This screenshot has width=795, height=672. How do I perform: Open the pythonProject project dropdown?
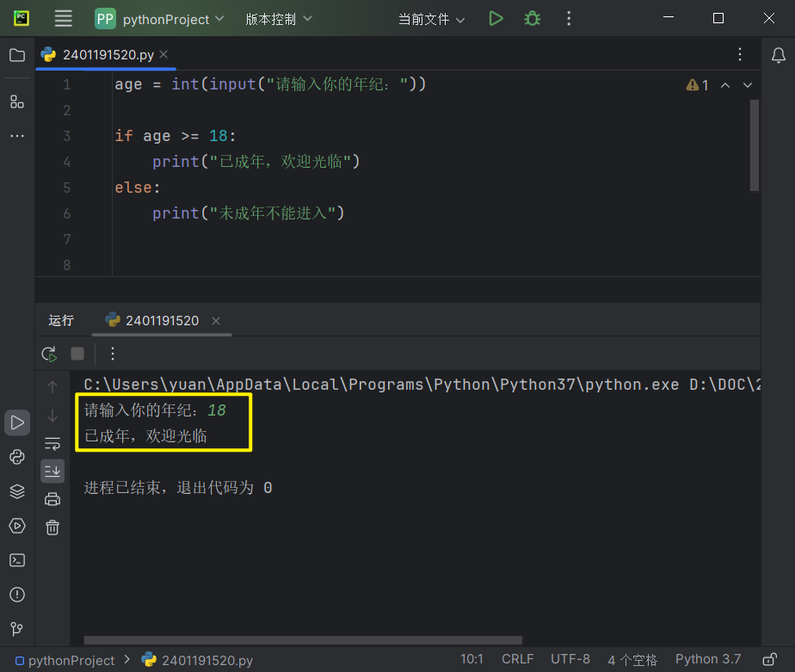coord(160,19)
